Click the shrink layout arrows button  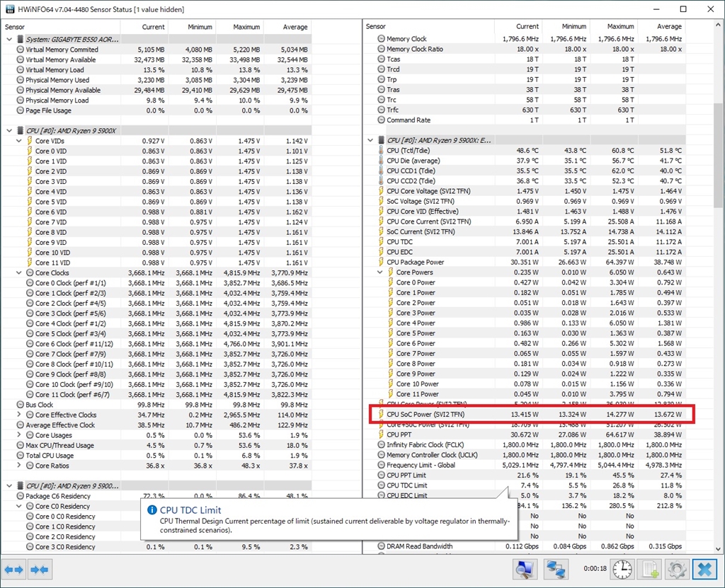tap(40, 570)
